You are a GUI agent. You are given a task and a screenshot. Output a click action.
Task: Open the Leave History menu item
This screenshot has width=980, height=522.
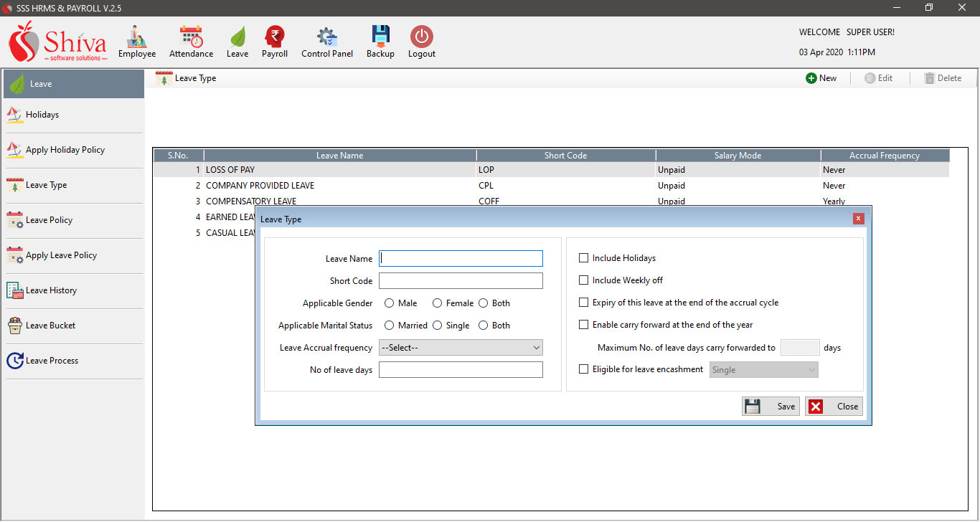pos(51,290)
